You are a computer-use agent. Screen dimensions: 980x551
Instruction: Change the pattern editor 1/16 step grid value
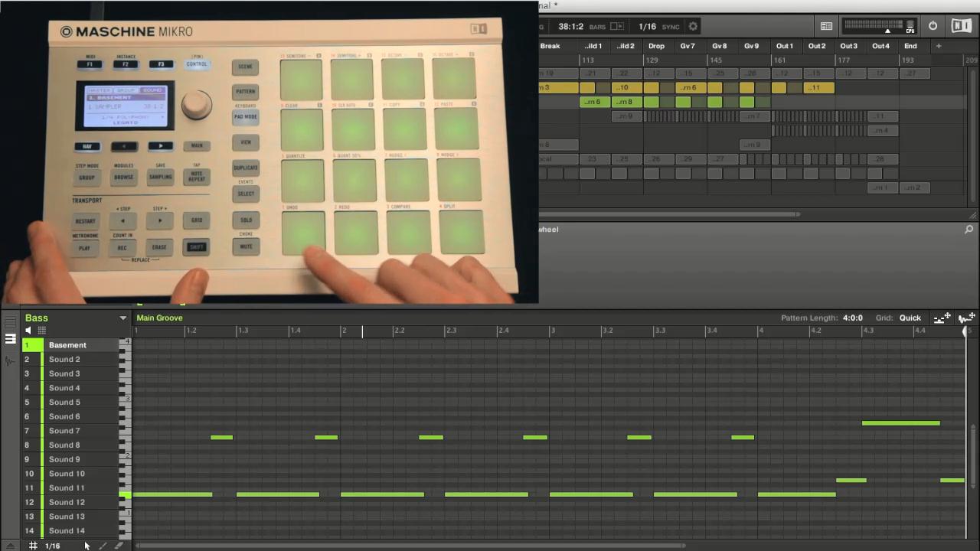(x=53, y=546)
